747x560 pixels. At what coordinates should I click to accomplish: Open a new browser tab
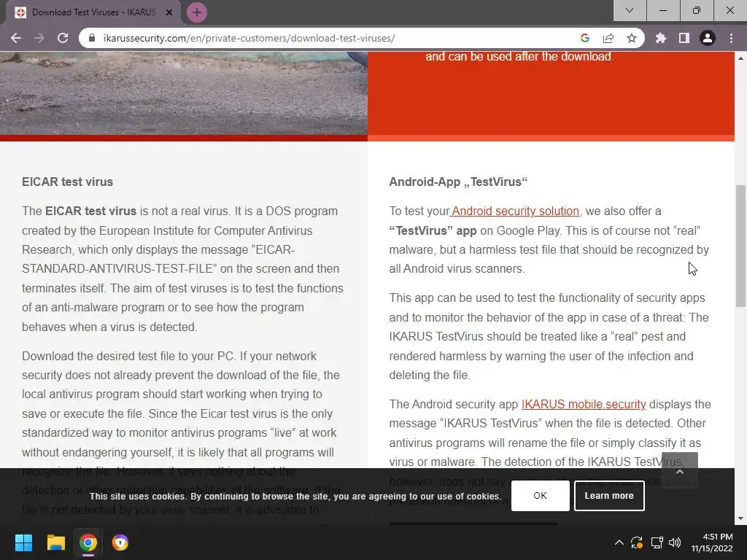click(x=197, y=12)
